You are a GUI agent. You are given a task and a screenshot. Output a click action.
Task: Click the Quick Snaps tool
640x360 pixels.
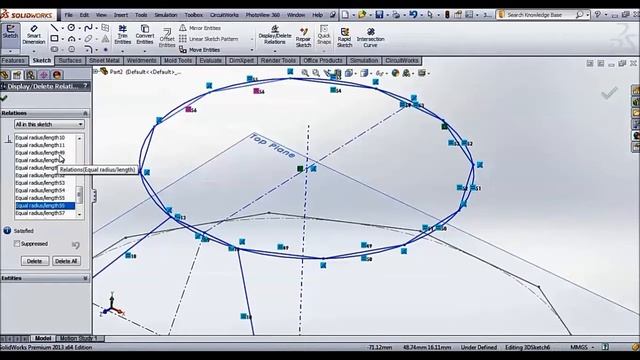pos(324,35)
